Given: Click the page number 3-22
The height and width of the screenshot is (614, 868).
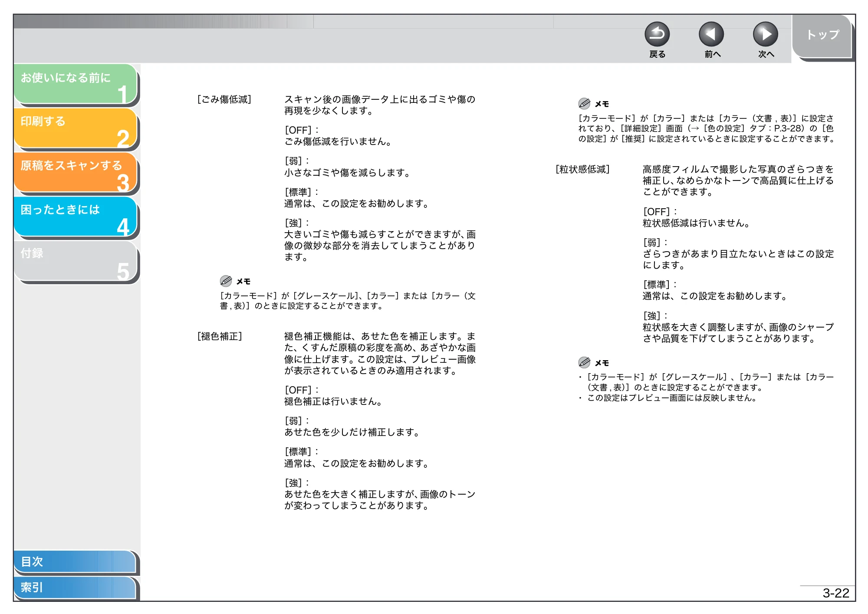Looking at the screenshot, I should click(x=836, y=593).
